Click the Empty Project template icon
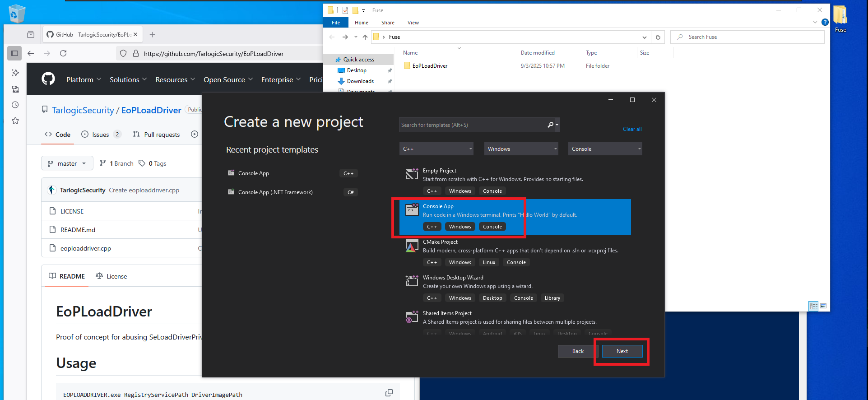Viewport: 868px width, 400px height. (412, 174)
